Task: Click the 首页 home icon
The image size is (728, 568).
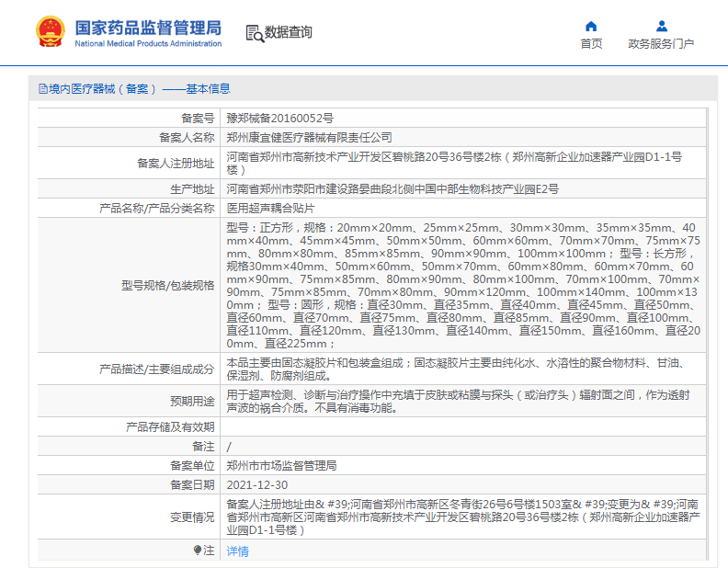Action: [x=591, y=26]
